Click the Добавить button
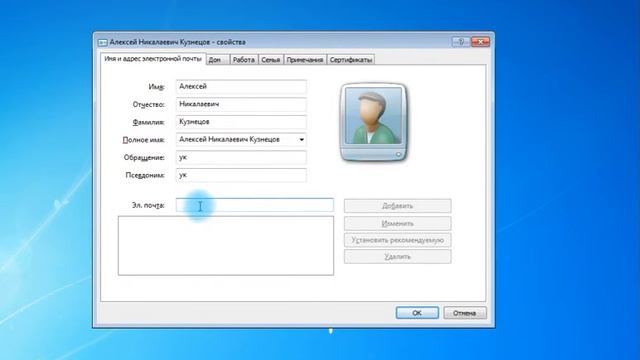 point(398,206)
